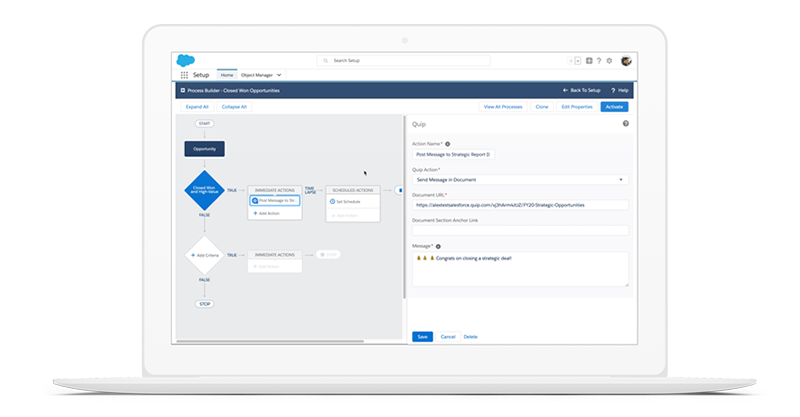Click the search magnifier icon in Search Setup

click(326, 61)
